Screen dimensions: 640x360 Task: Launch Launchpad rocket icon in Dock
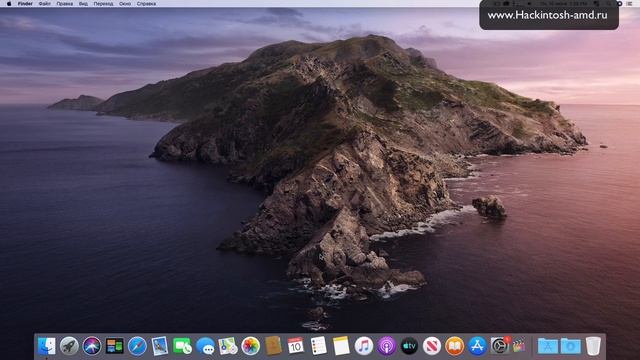coord(69,346)
